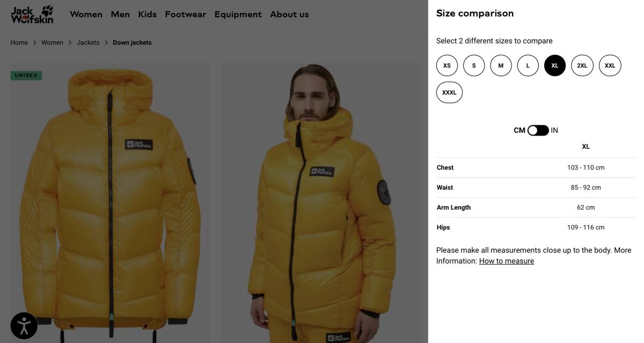Open the Footwear menu
The image size is (644, 343).
[185, 14]
